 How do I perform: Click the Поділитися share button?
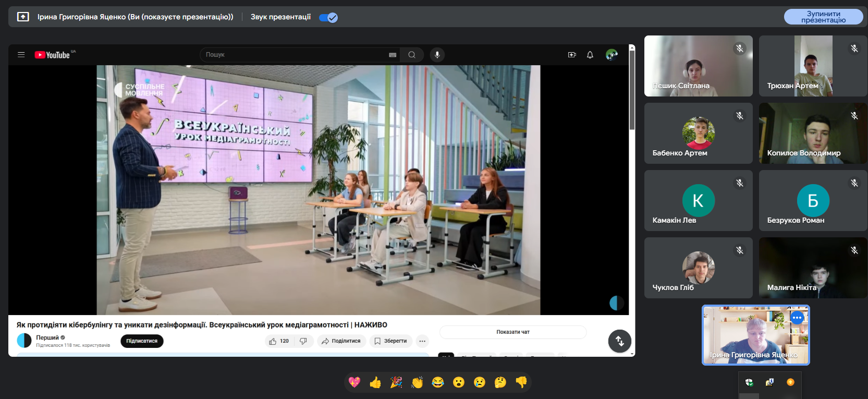click(341, 341)
